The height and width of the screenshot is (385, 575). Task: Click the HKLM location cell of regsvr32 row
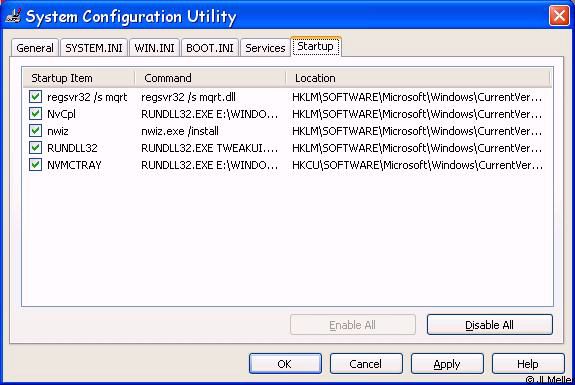(417, 97)
